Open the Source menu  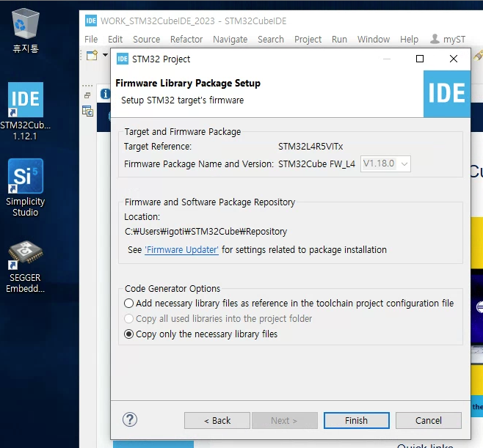coord(147,40)
